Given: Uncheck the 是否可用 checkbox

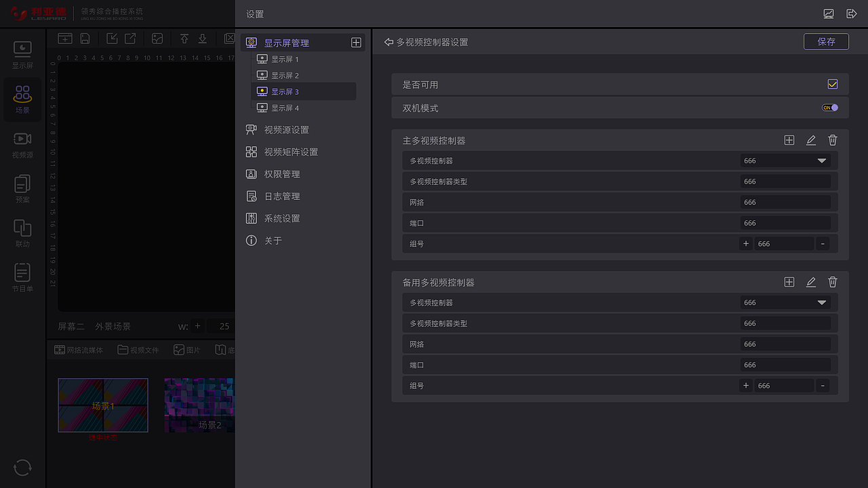Looking at the screenshot, I should click(x=833, y=84).
